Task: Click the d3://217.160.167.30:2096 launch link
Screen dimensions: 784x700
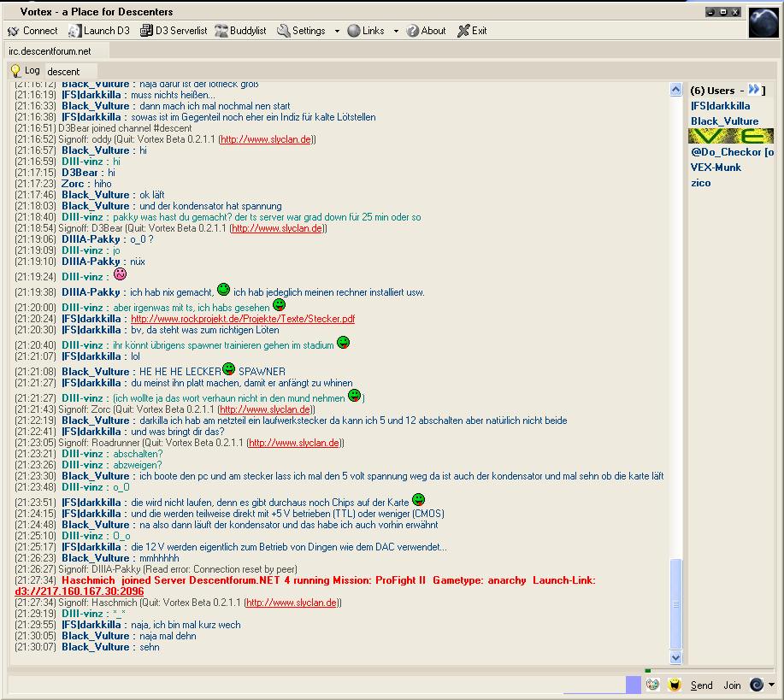Action: pos(80,591)
